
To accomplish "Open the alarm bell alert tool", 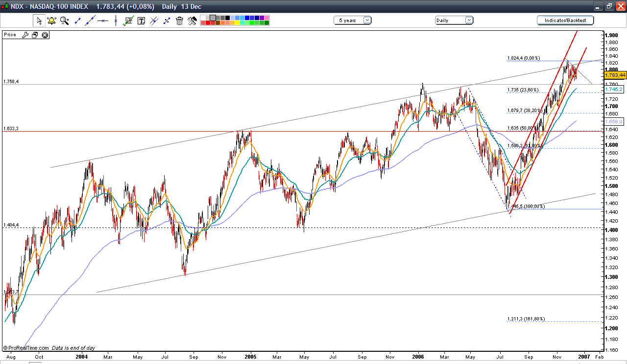I will pos(51,21).
